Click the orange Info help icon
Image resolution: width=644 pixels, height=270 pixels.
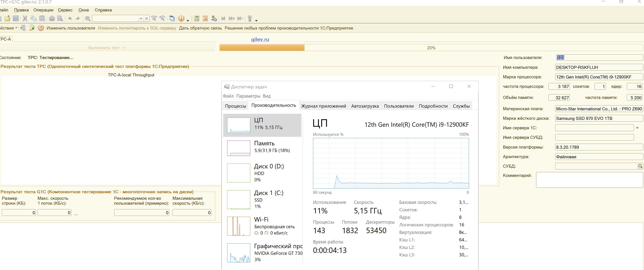coord(181,18)
